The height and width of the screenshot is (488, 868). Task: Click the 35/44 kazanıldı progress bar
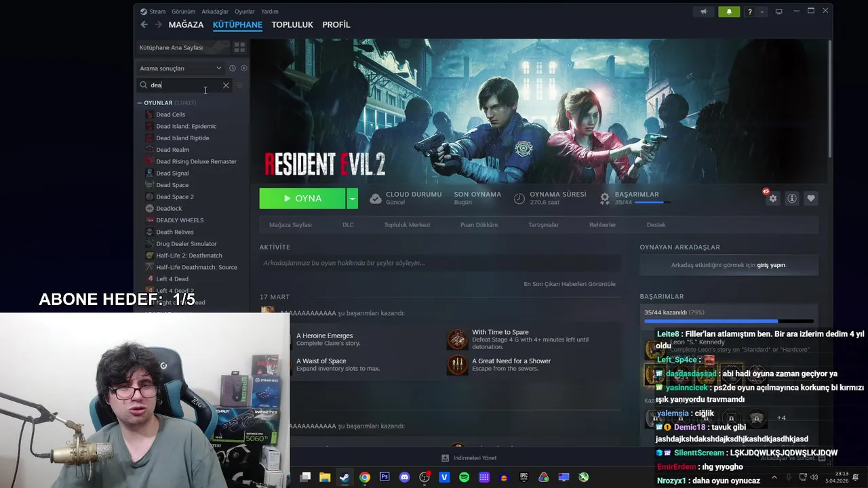point(728,321)
